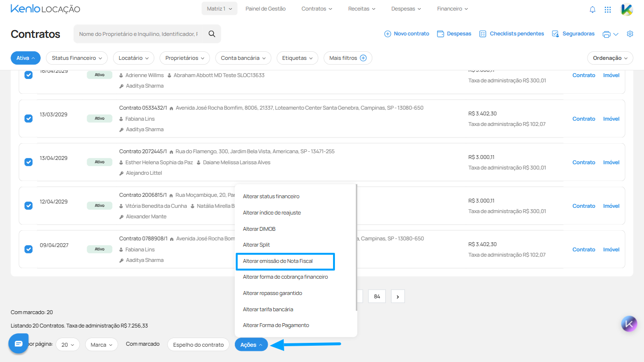Open Imóvel link for contract 0533432/1
The width and height of the screenshot is (644, 362).
(611, 119)
